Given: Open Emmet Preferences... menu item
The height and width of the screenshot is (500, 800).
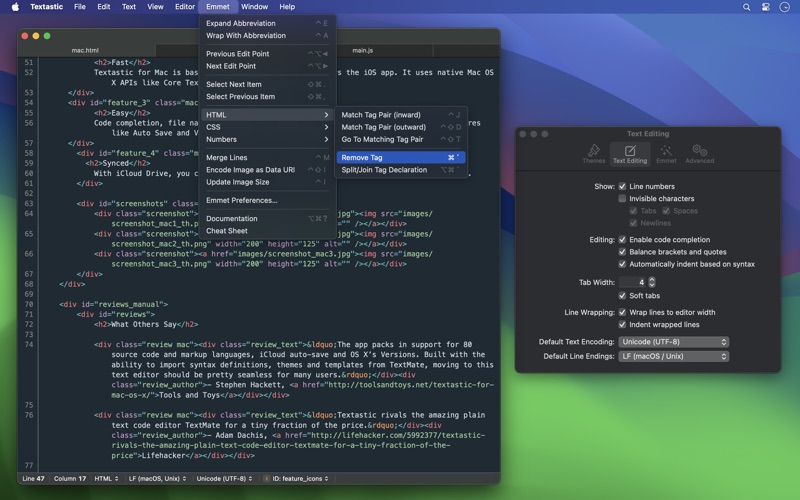Looking at the screenshot, I should [267, 201].
